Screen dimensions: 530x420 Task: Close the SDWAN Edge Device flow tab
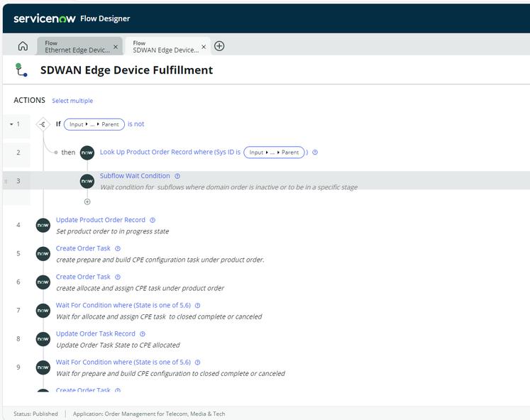(x=204, y=47)
